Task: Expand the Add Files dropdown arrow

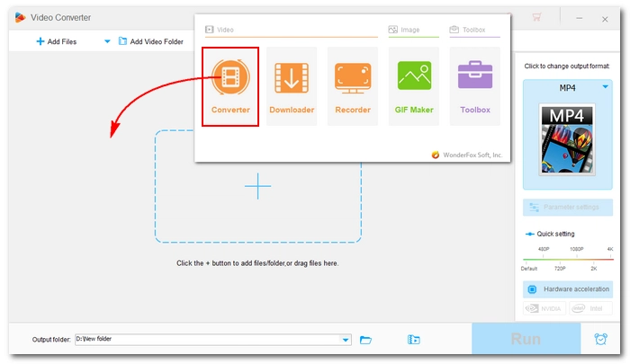Action: 107,41
